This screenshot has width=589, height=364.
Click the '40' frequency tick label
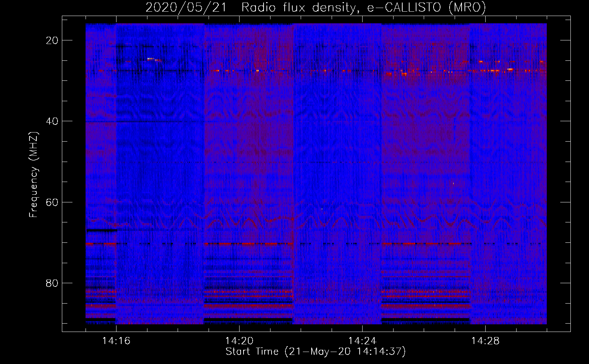pos(52,121)
